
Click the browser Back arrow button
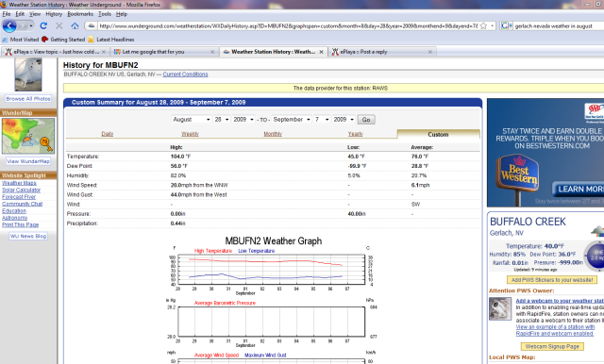(9, 25)
